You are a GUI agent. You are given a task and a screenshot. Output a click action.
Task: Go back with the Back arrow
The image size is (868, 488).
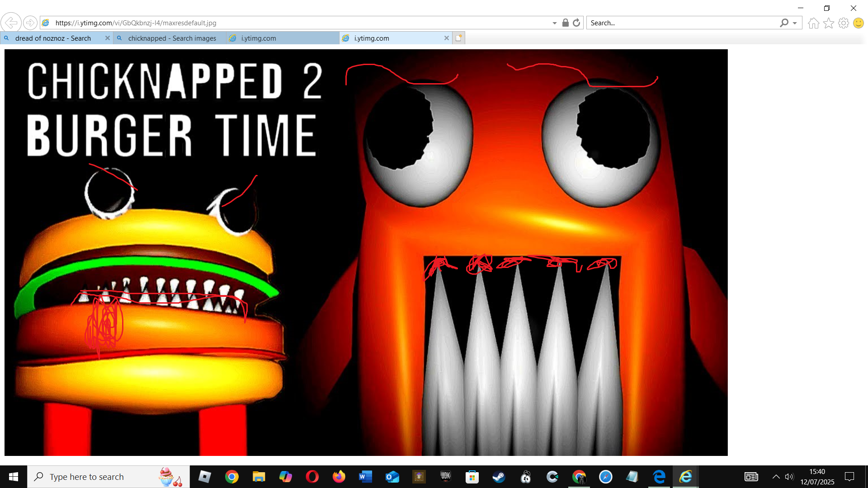pyautogui.click(x=11, y=23)
